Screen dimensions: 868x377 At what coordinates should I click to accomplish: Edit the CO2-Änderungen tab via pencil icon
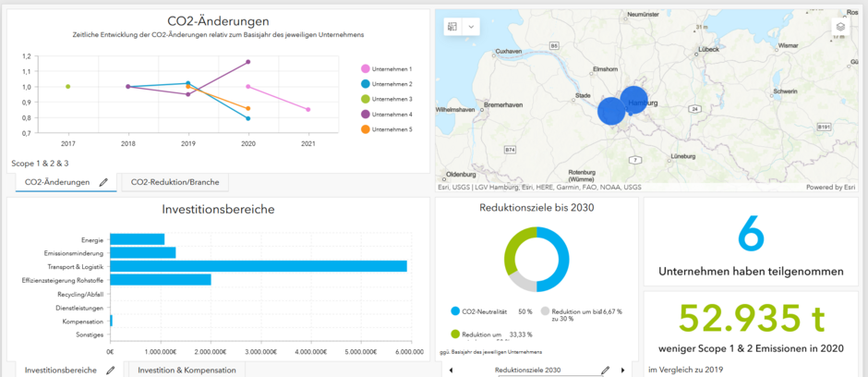click(x=103, y=182)
